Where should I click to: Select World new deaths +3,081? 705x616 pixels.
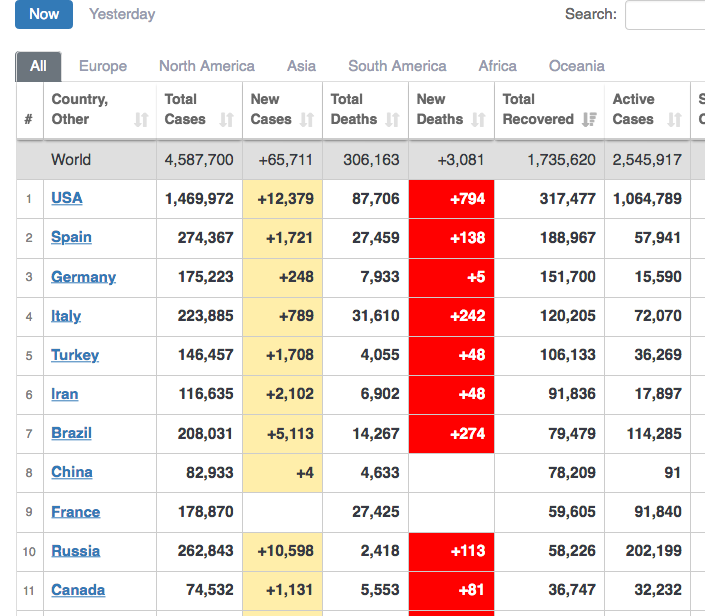pos(461,160)
